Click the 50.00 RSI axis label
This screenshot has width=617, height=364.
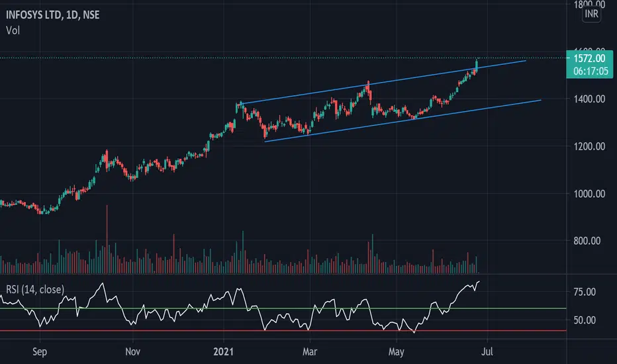585,320
